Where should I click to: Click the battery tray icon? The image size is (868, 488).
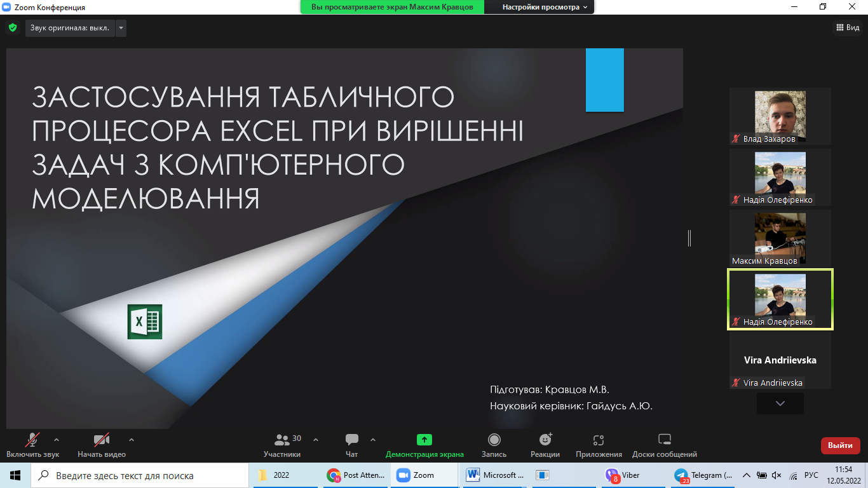coord(761,475)
